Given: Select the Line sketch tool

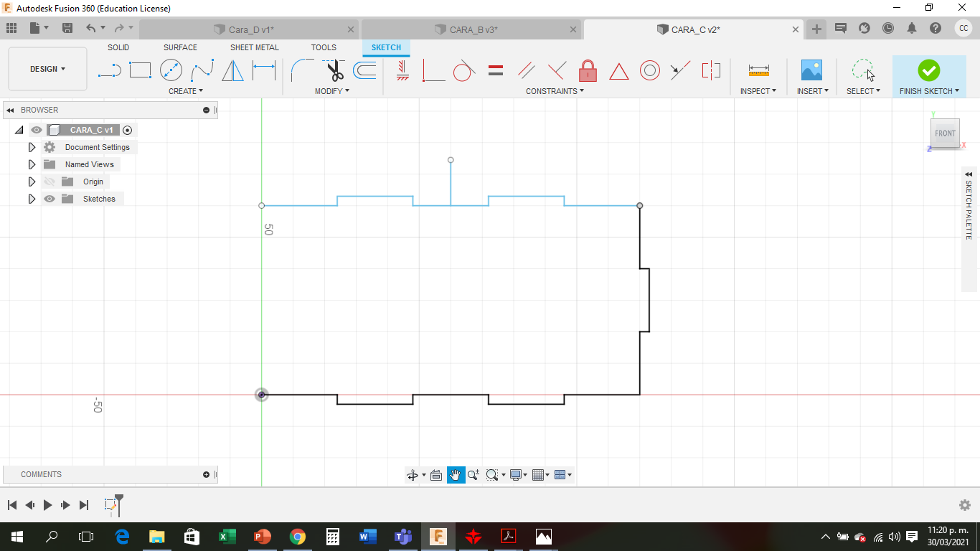Looking at the screenshot, I should [109, 70].
